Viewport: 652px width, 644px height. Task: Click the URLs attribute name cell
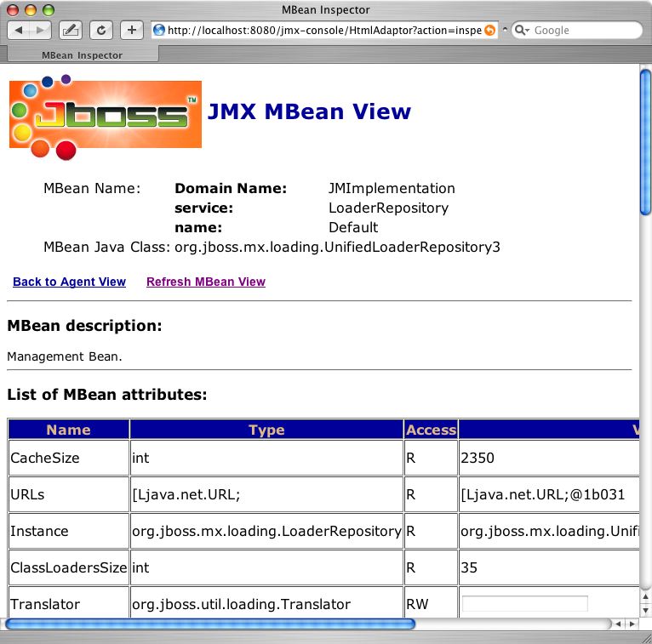pyautogui.click(x=69, y=494)
